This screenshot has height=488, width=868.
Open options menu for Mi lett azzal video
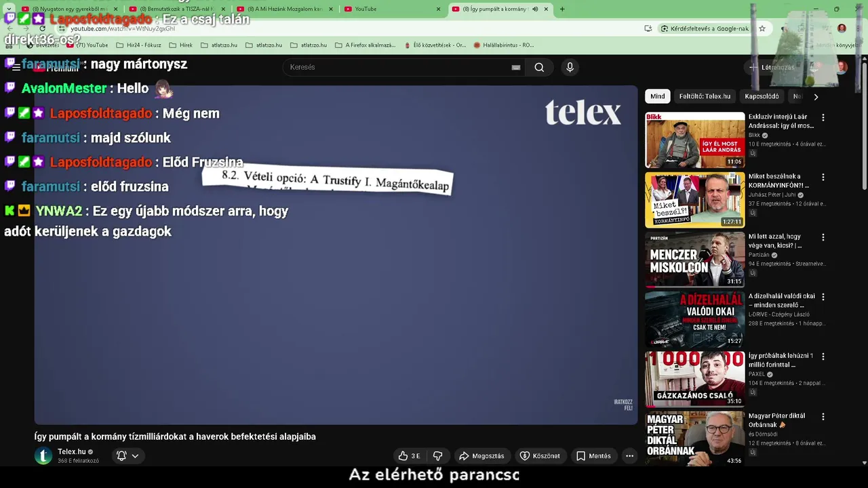pos(823,237)
